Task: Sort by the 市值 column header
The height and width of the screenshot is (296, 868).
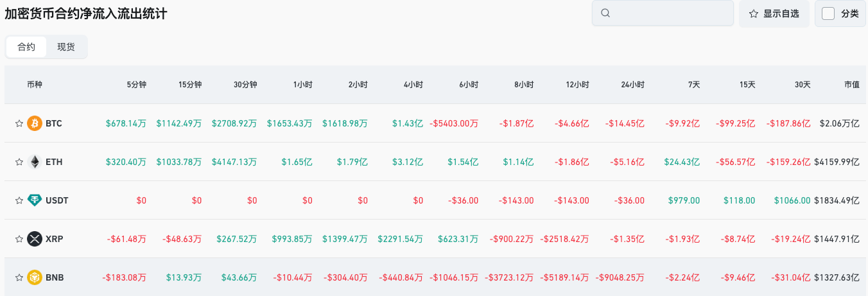Action: tap(851, 85)
